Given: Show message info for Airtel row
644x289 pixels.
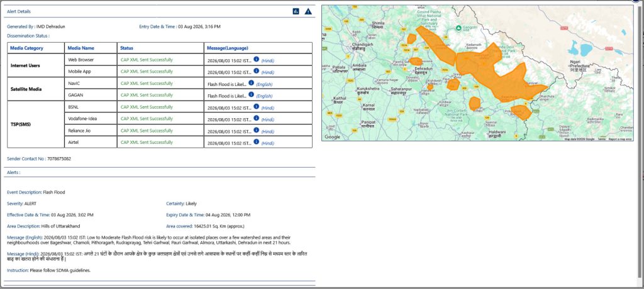Looking at the screenshot, I should tap(257, 142).
